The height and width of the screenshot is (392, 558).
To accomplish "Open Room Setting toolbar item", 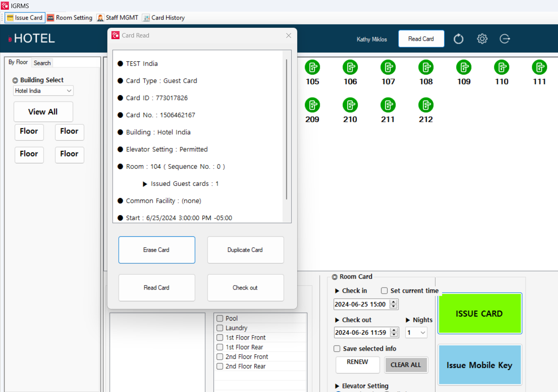I will (69, 18).
